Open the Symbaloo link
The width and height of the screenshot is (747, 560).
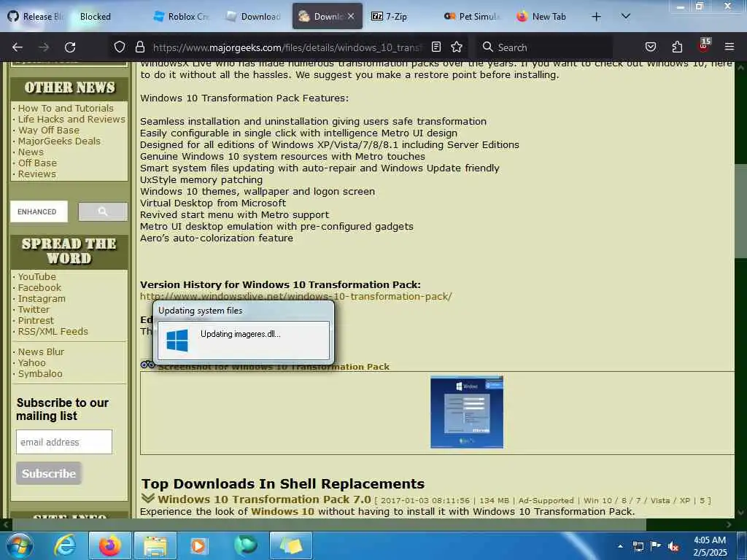[x=40, y=374]
